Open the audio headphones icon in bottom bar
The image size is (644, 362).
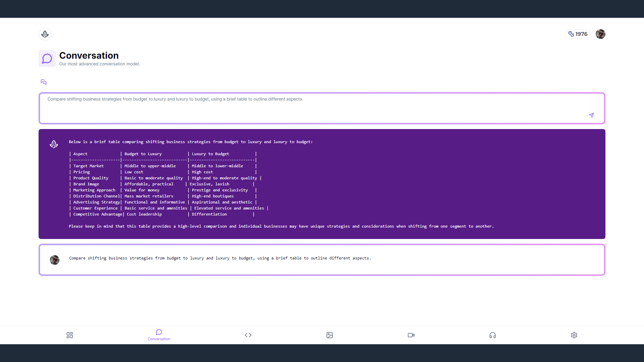pyautogui.click(x=493, y=335)
